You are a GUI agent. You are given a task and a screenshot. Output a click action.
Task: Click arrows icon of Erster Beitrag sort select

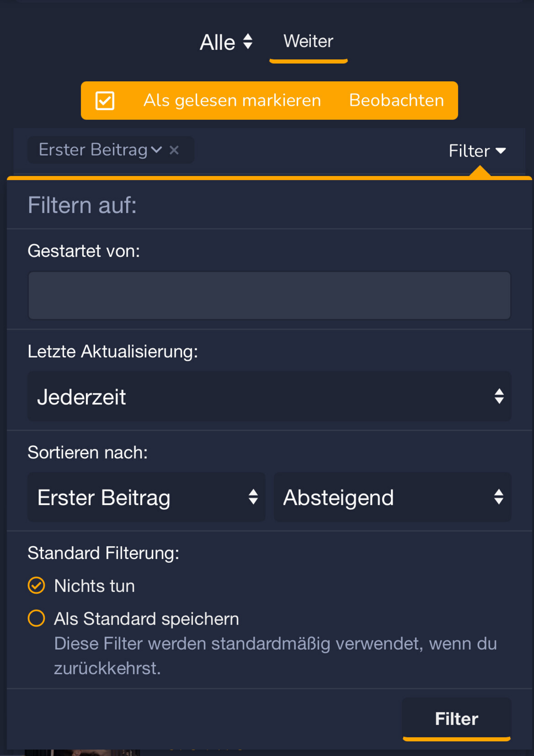tap(253, 497)
